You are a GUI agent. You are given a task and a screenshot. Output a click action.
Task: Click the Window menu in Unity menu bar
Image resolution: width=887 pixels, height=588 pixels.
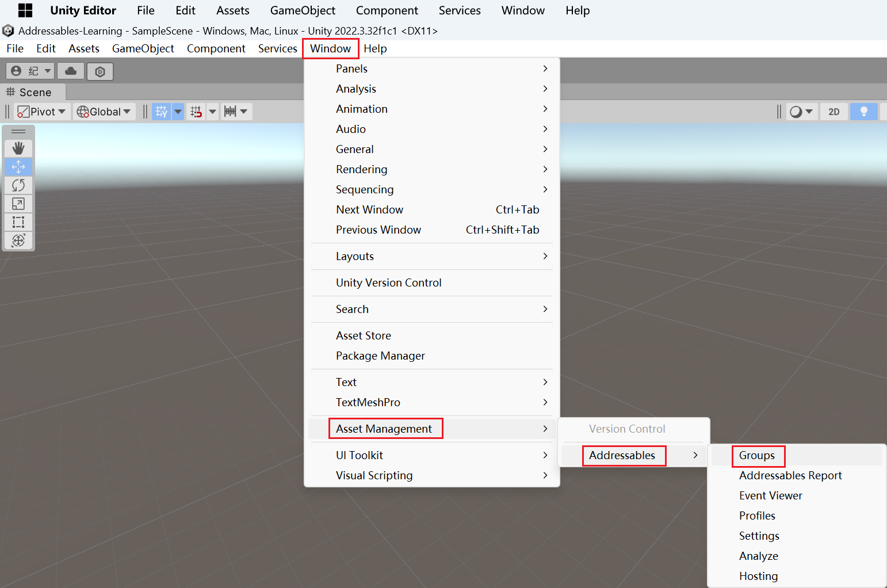(331, 48)
